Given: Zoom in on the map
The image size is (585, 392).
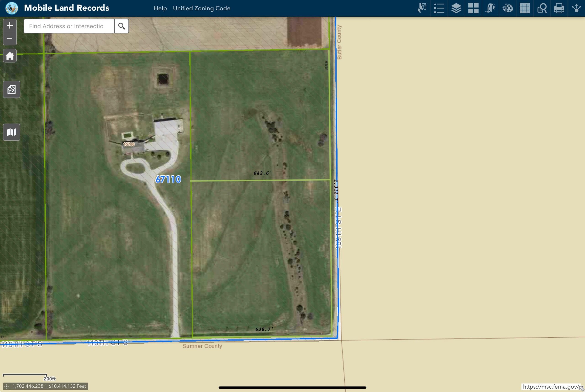Looking at the screenshot, I should point(10,26).
